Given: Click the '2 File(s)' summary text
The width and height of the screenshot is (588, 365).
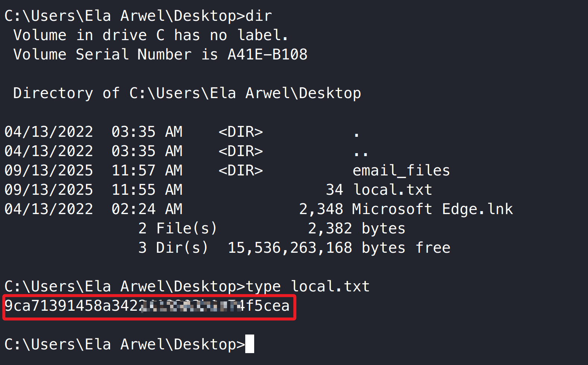Looking at the screenshot, I should tap(178, 229).
